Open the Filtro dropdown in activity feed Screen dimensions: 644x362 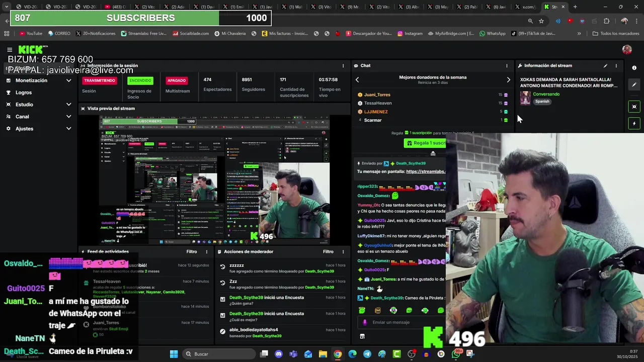192,252
